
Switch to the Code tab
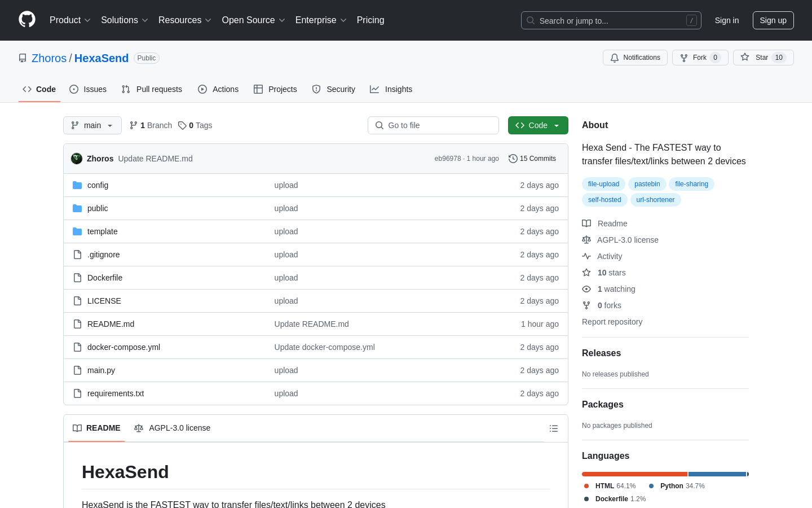(39, 89)
